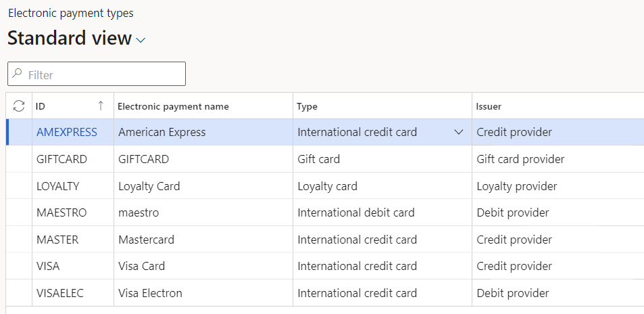Select the VISA row marker
Screen dimensions: 644x314
coord(19,266)
